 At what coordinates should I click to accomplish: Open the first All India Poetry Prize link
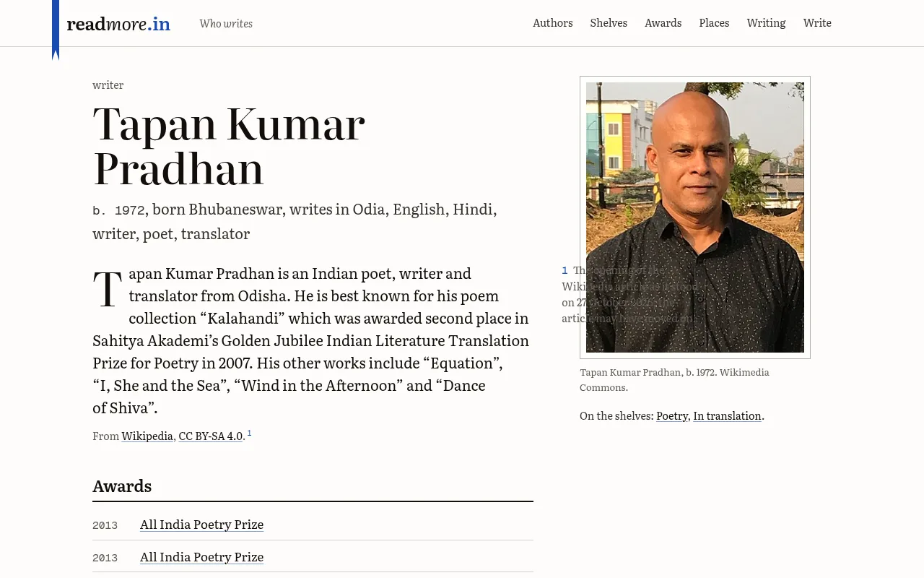[202, 524]
